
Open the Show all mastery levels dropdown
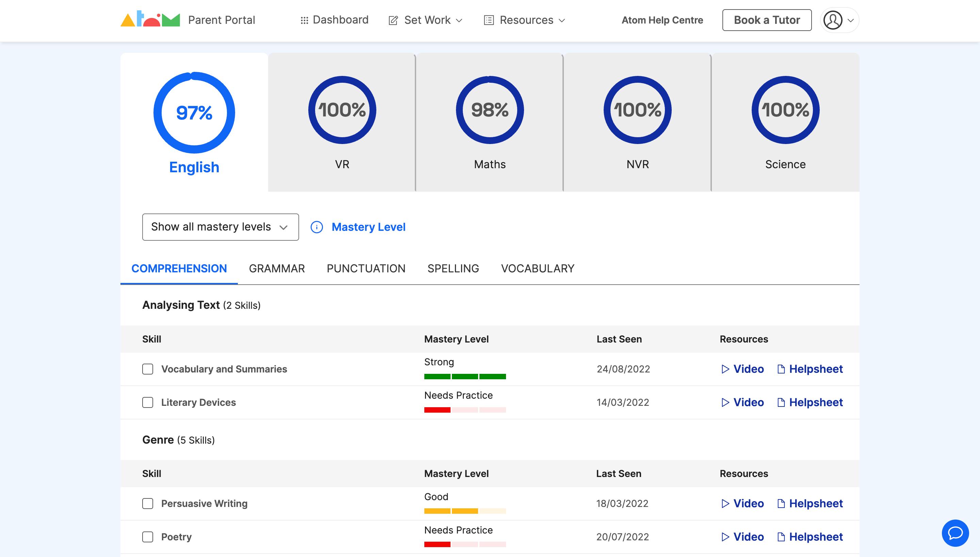click(220, 227)
